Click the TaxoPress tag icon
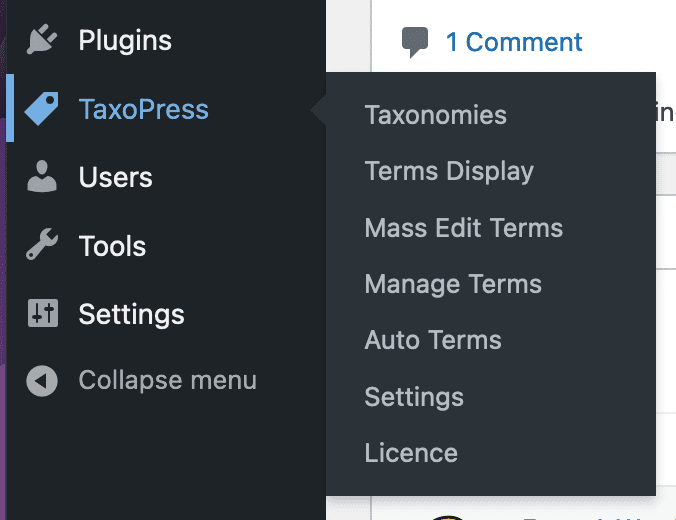Image resolution: width=676 pixels, height=520 pixels. [41, 109]
